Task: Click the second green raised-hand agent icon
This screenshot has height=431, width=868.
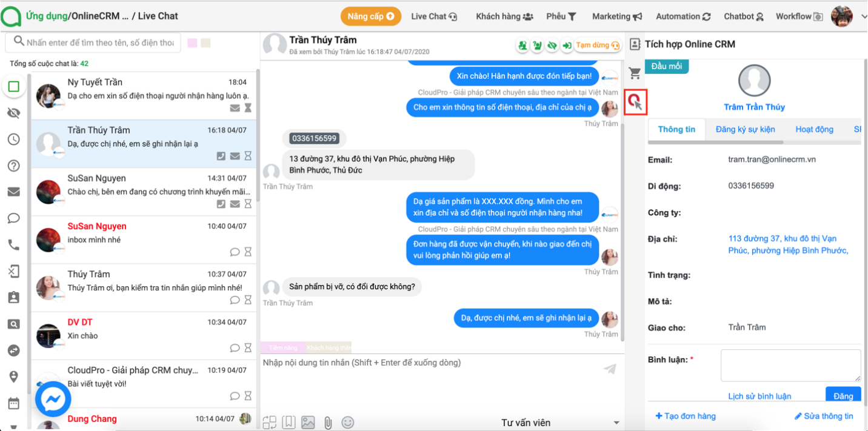Action: point(536,45)
